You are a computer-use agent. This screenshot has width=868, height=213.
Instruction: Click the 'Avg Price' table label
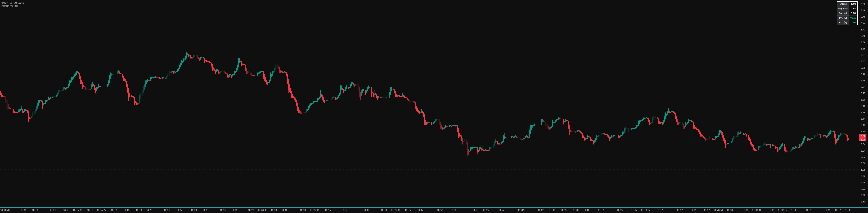click(843, 9)
